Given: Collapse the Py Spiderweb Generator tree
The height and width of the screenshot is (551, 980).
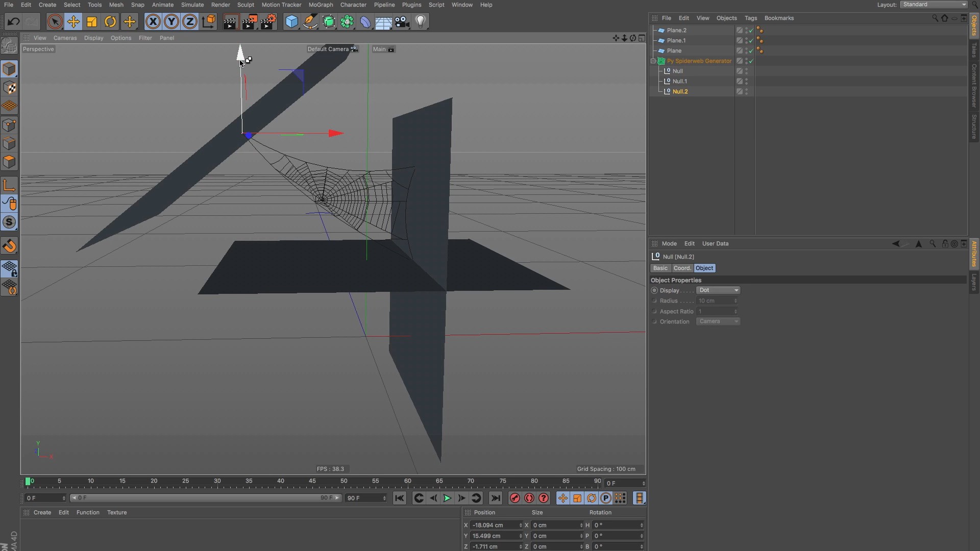Looking at the screenshot, I should click(x=653, y=61).
